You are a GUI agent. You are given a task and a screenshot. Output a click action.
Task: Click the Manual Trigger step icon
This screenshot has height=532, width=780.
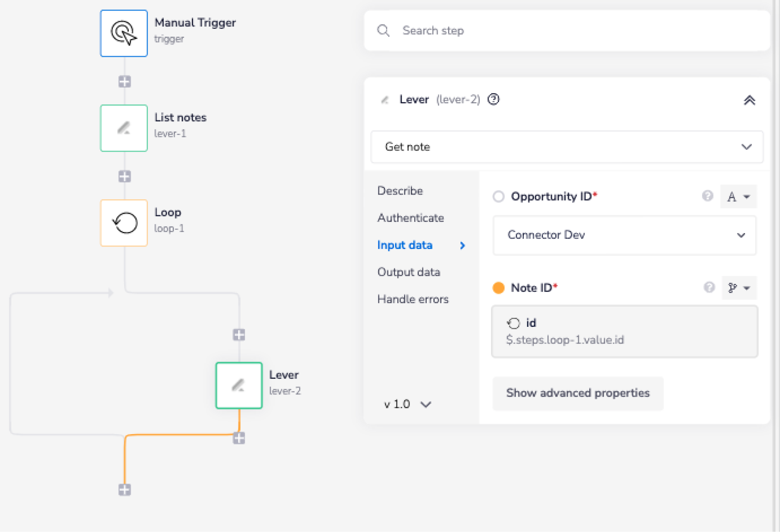pyautogui.click(x=124, y=33)
